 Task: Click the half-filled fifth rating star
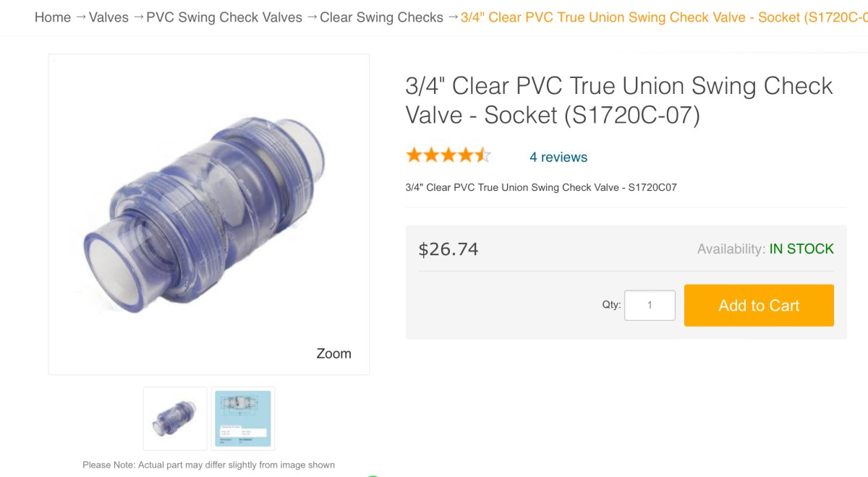coord(482,155)
